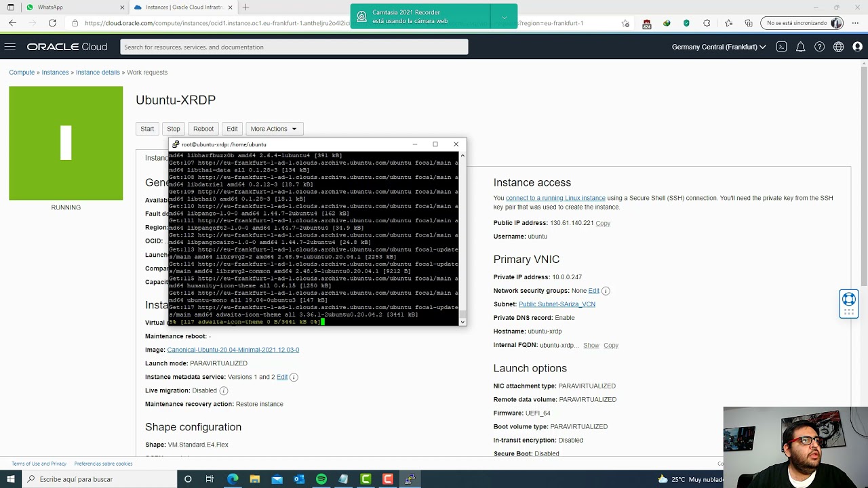Click the floating support lifebuoy widget
Image resolution: width=868 pixels, height=488 pixels.
(x=848, y=303)
